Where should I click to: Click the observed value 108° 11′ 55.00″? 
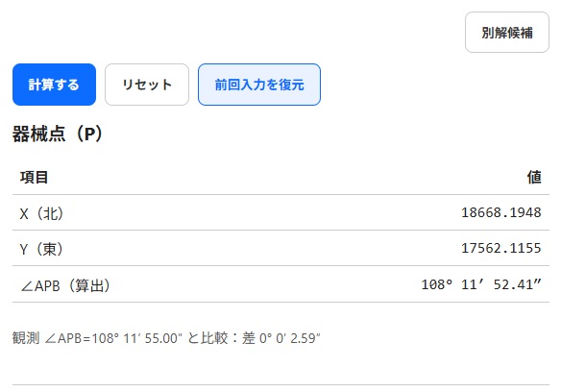[x=137, y=338]
